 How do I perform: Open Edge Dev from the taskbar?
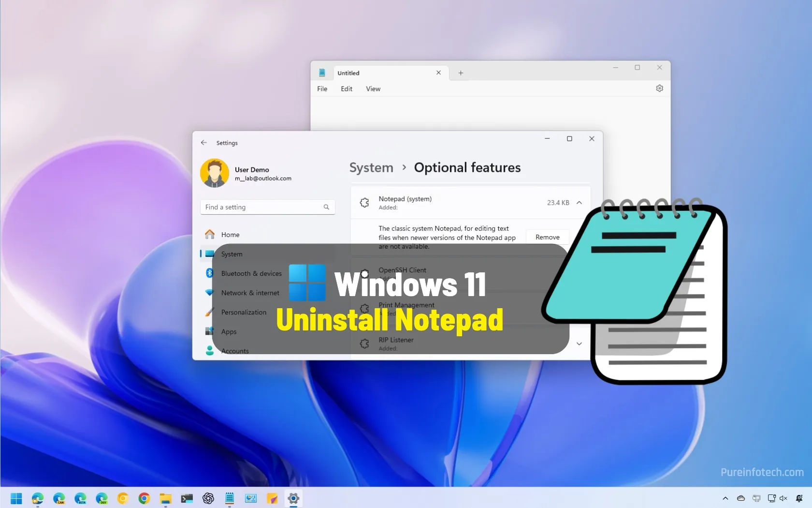pos(101,498)
